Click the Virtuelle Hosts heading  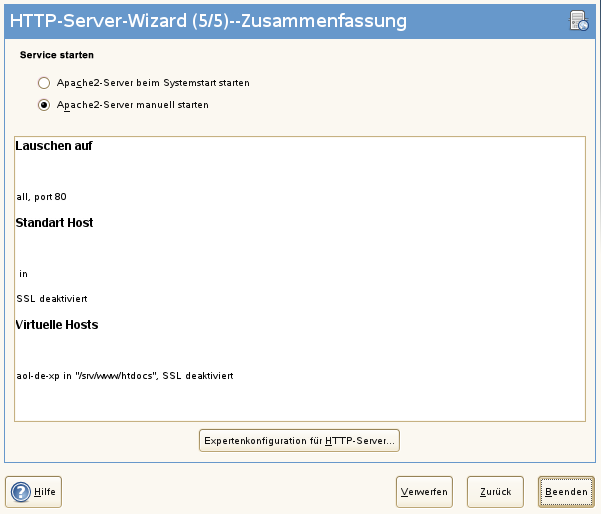(57, 324)
